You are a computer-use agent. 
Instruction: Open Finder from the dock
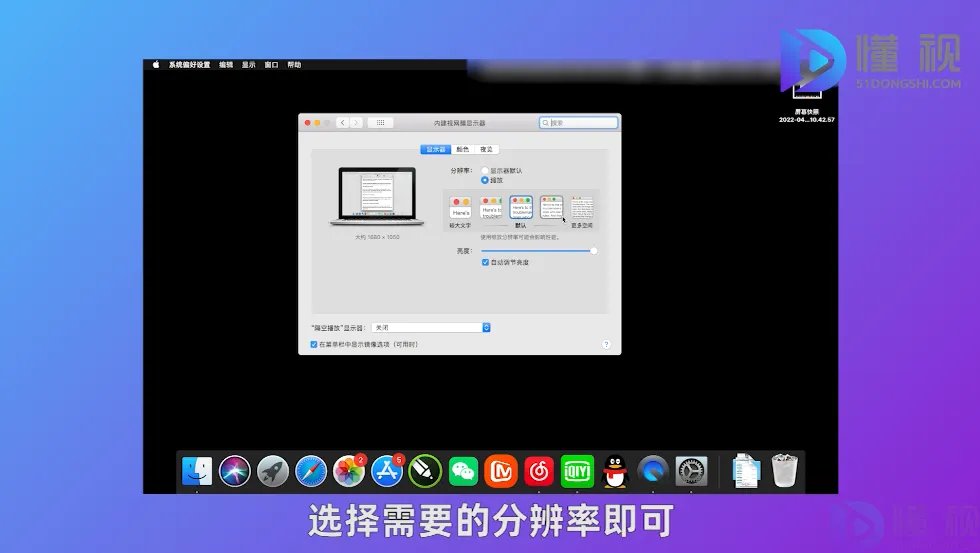coord(197,471)
